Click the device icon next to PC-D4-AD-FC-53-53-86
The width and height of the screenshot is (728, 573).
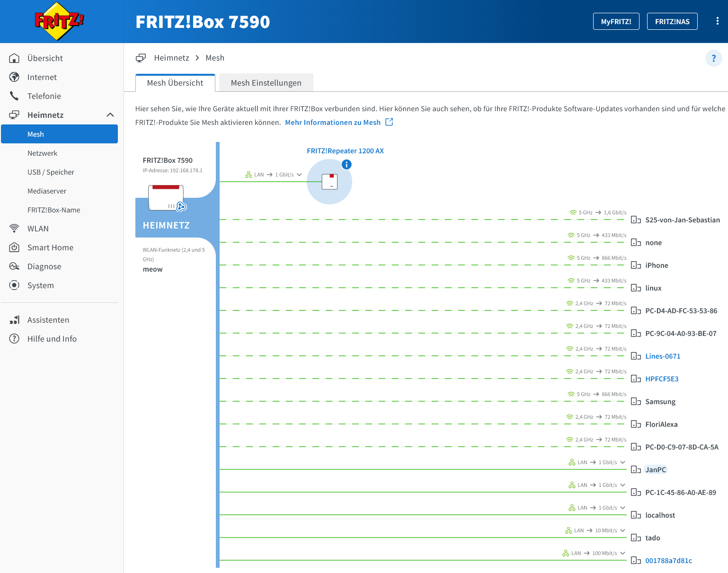tap(636, 311)
